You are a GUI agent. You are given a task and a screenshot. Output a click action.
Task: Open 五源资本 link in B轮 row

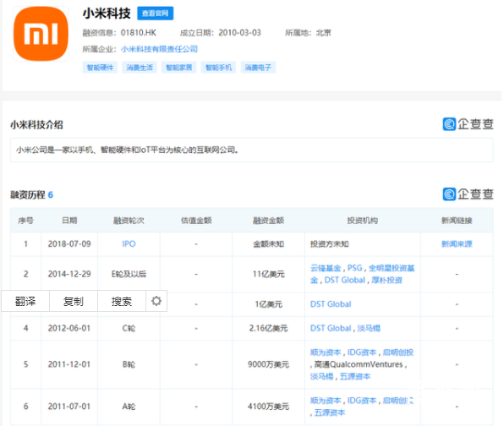[355, 376]
